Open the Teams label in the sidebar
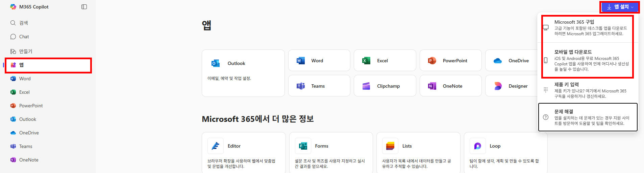 [x=26, y=146]
